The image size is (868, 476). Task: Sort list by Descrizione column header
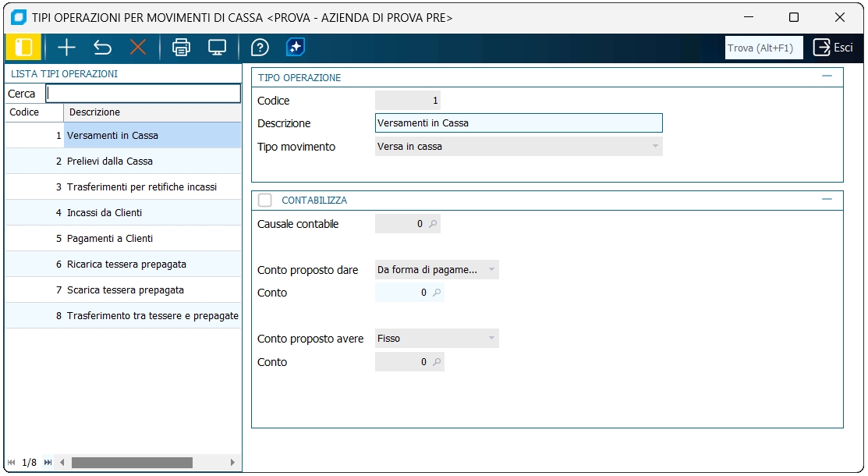(x=152, y=112)
